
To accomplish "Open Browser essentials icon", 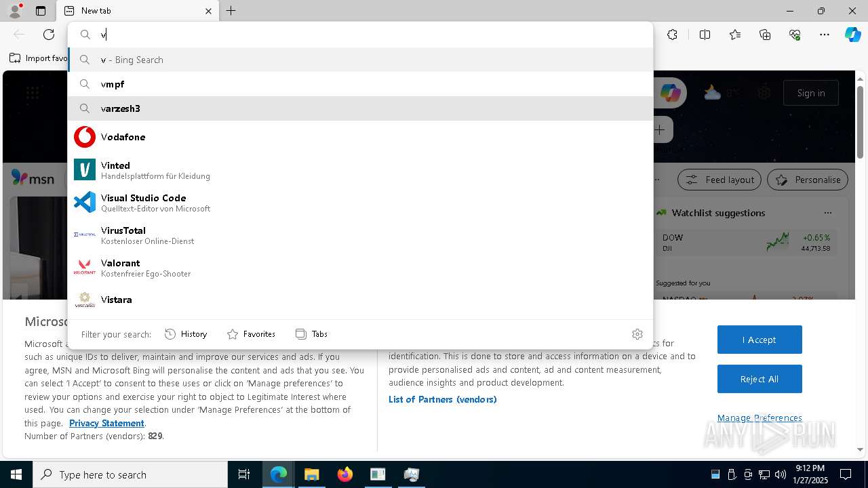I will 795,35.
